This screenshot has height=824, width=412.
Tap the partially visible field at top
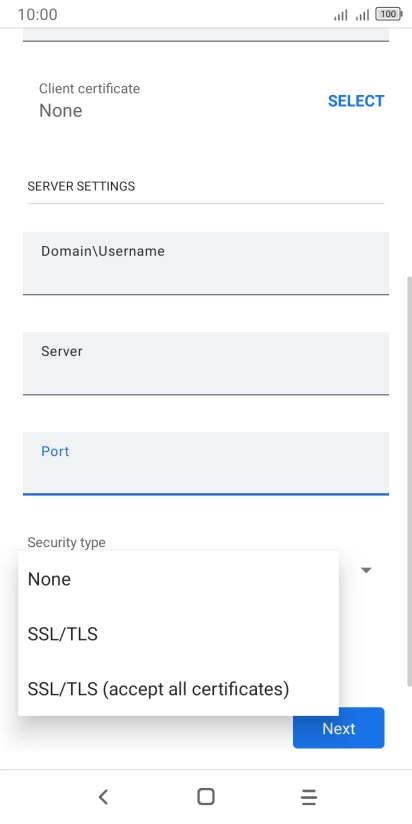tap(206, 35)
